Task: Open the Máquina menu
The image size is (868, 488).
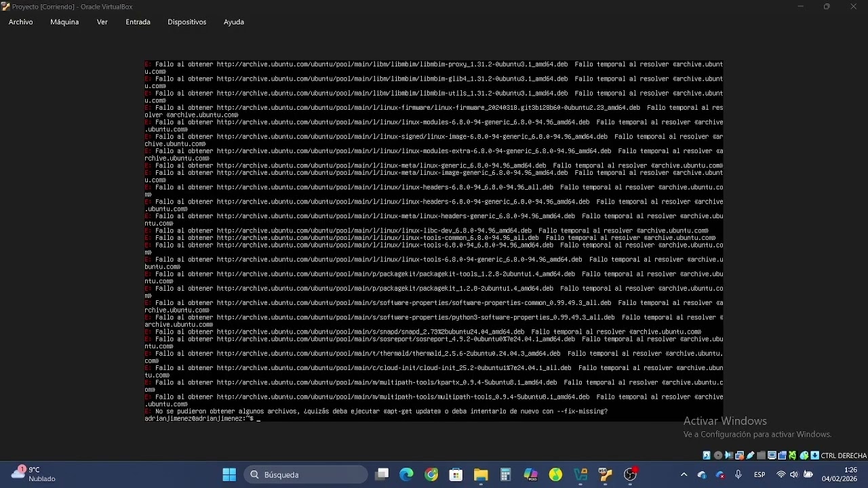Action: tap(64, 22)
